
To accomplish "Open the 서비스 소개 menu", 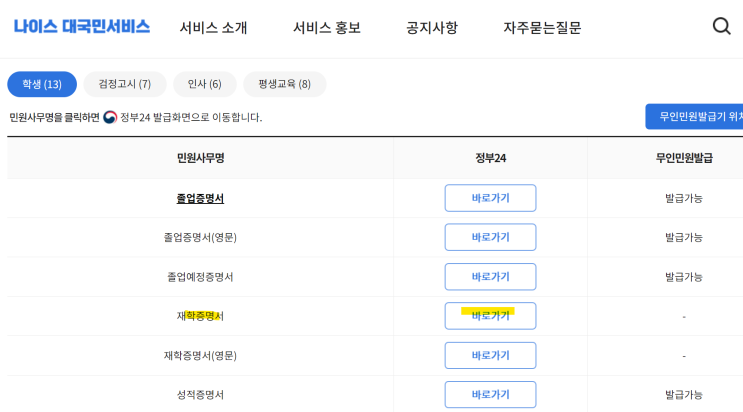I will [214, 28].
